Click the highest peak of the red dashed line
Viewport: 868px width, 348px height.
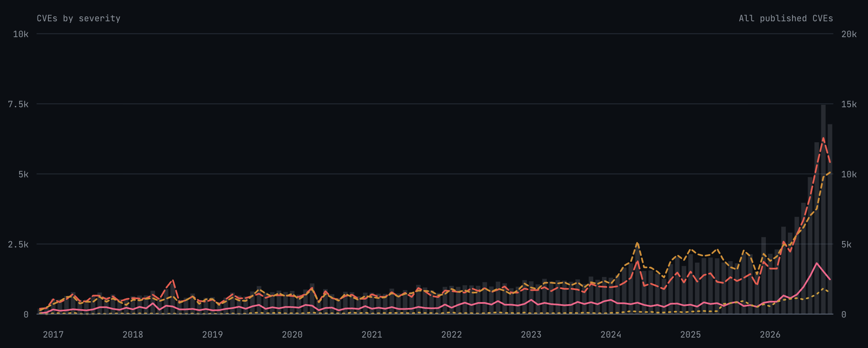823,138
